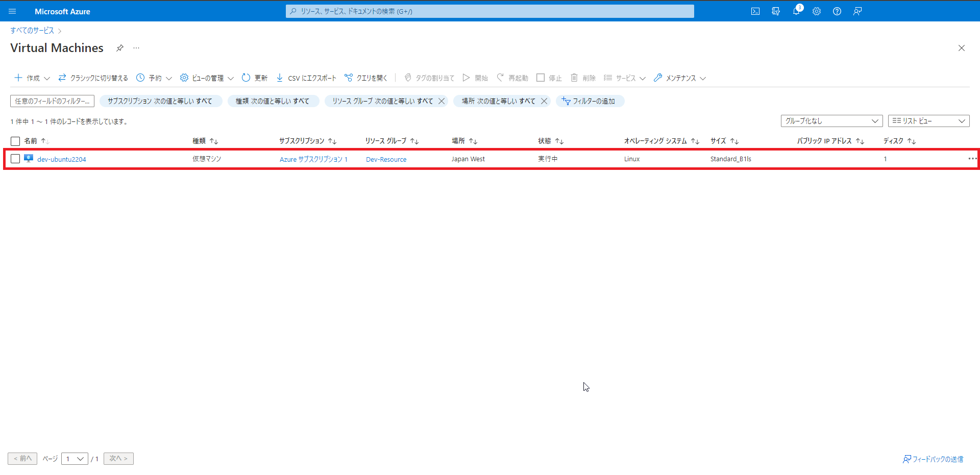The height and width of the screenshot is (475, 980).
Task: Click the すべてのサービス breadcrumb
Action: pyautogui.click(x=32, y=31)
